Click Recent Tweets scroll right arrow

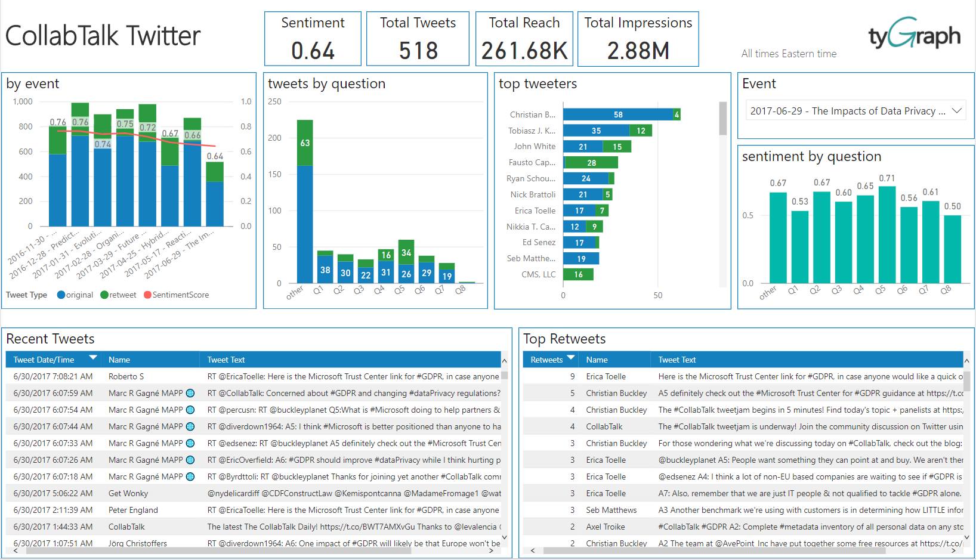[491, 552]
